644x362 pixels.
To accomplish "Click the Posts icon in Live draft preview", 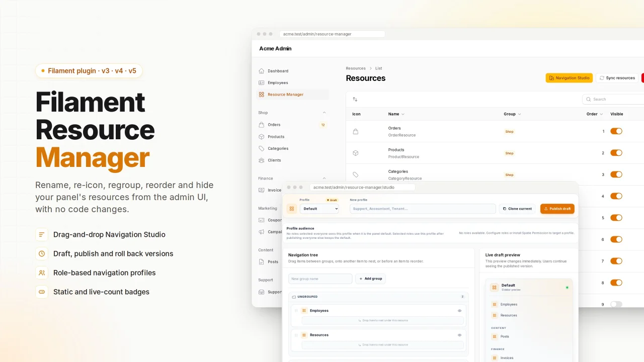I will click(x=495, y=336).
